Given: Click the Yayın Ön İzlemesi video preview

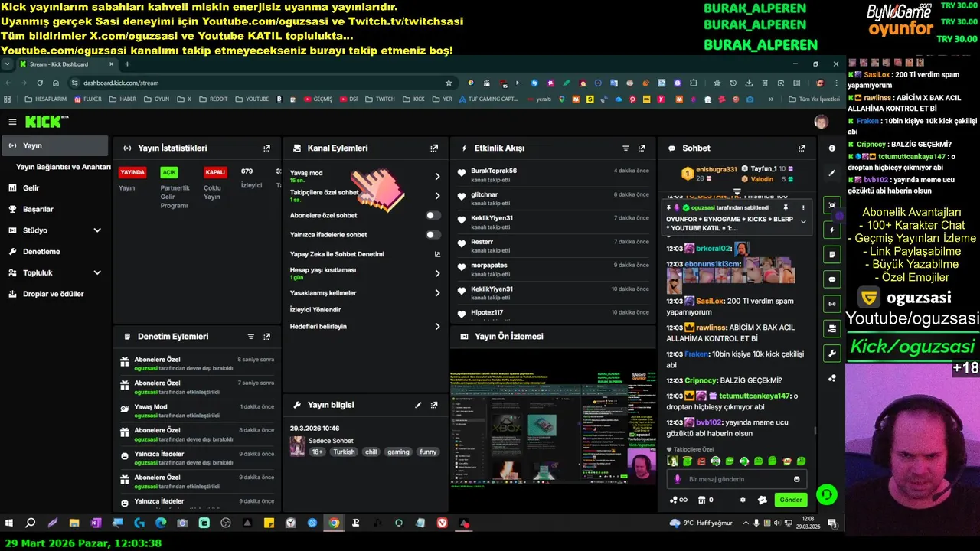Looking at the screenshot, I should click(553, 429).
